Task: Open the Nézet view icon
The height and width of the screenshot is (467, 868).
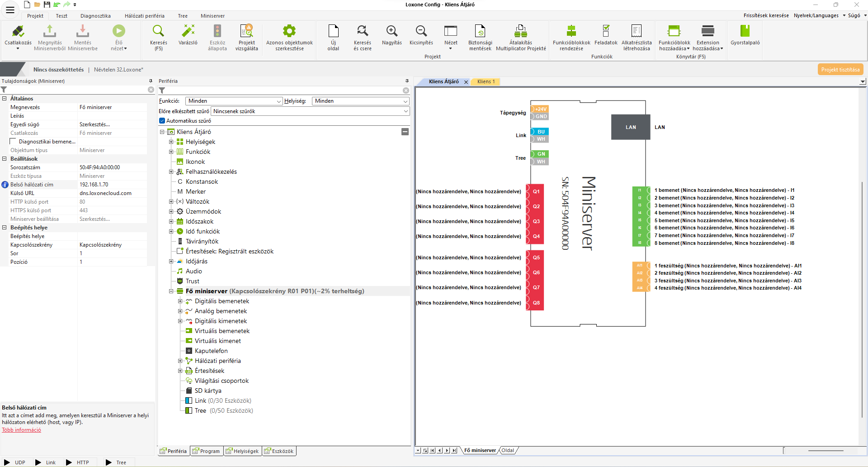Action: pos(451,31)
